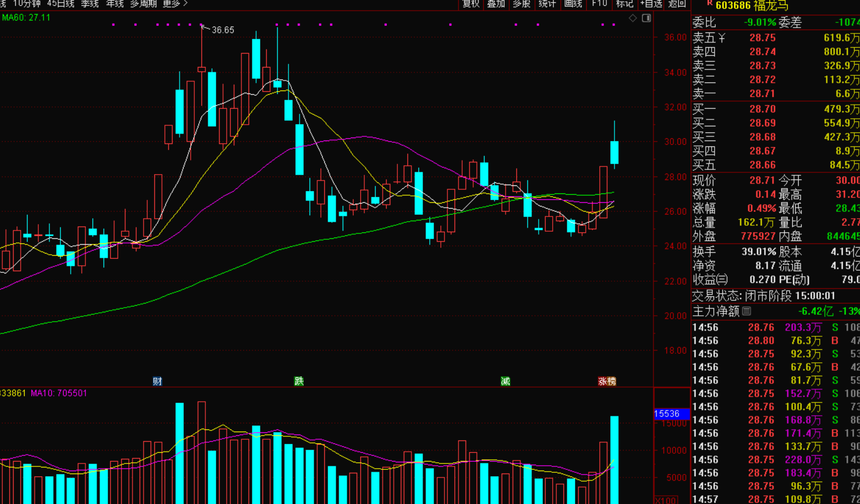Click the 主力净额 value -6.42亿

(816, 311)
